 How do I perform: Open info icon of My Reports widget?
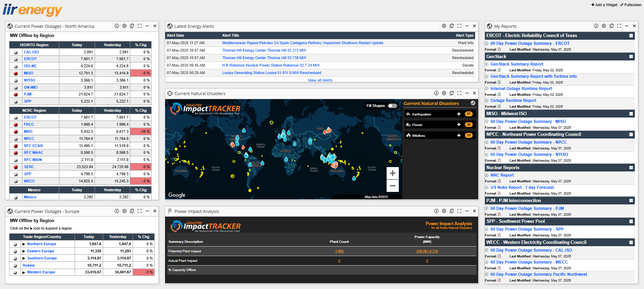pyautogui.click(x=596, y=26)
